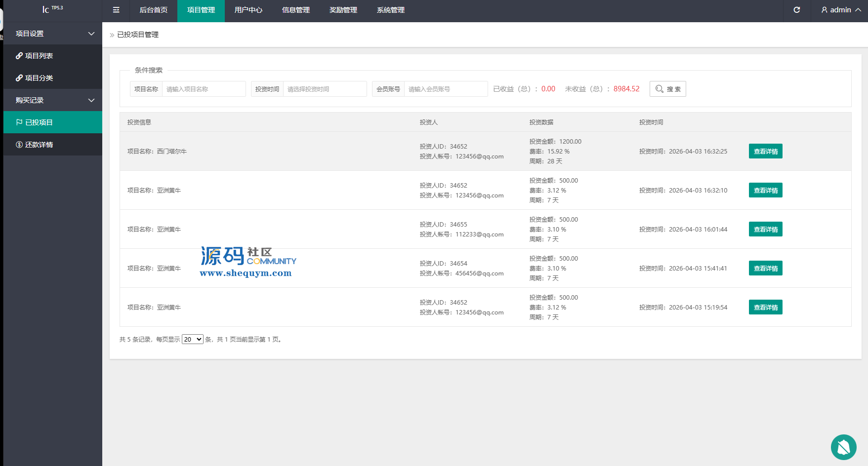Screen dimensions: 868x466
Task: View details for investor 34655's record
Action: pyautogui.click(x=765, y=230)
